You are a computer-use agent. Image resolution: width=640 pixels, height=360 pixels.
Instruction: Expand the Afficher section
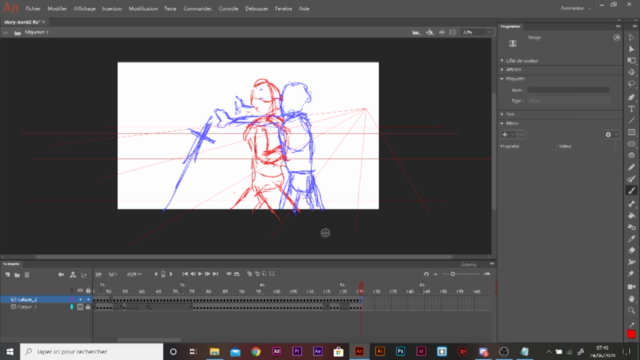pyautogui.click(x=502, y=69)
